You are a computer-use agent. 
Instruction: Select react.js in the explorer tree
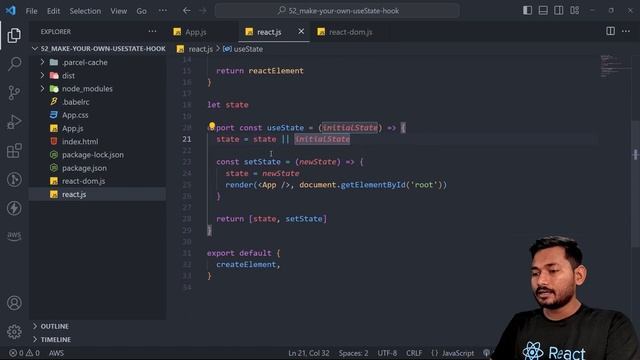coord(98,194)
